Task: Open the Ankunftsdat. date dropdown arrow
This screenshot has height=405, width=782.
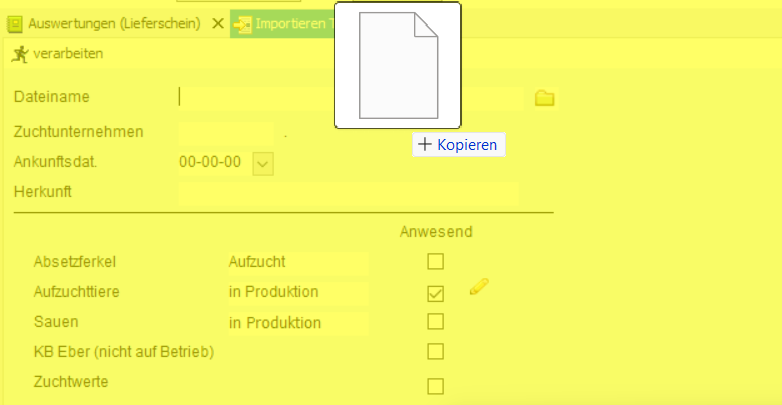Action: [x=263, y=164]
